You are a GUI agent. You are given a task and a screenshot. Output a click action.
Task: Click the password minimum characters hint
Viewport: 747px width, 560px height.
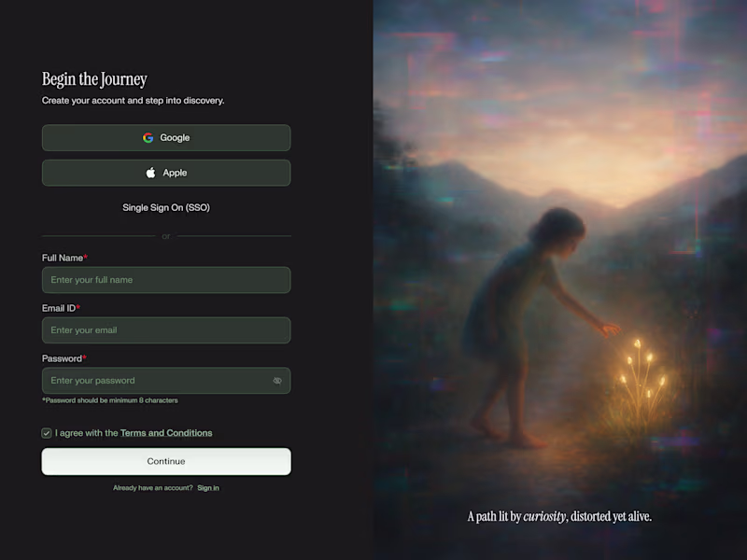tap(110, 400)
